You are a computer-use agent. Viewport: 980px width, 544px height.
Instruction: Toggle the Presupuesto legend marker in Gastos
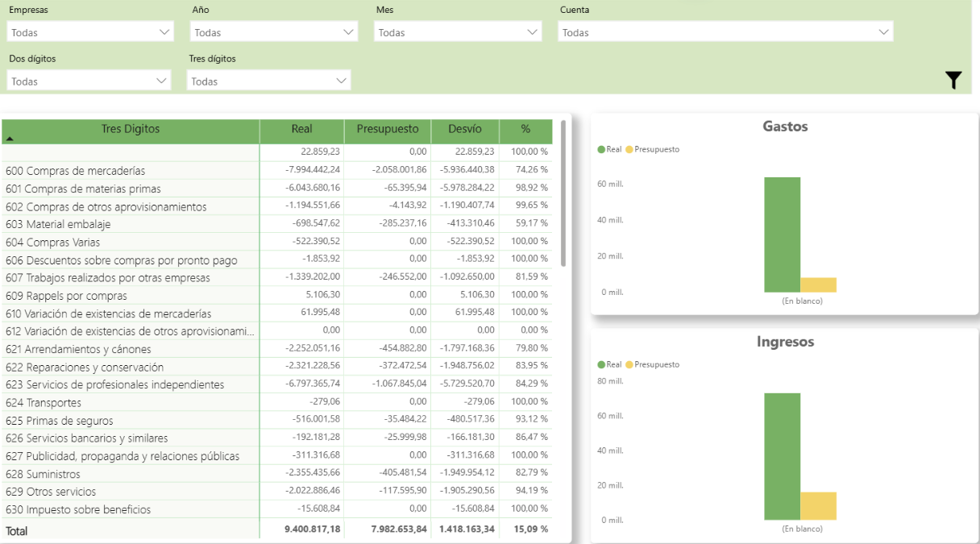(629, 149)
